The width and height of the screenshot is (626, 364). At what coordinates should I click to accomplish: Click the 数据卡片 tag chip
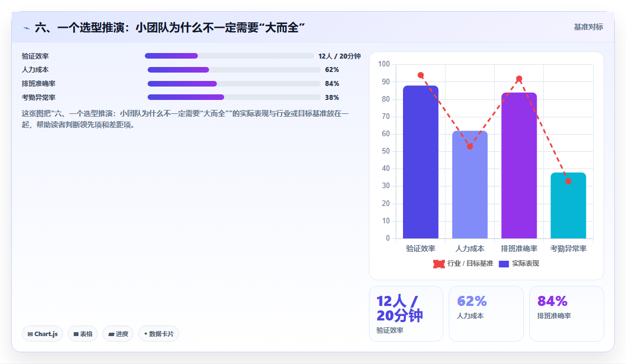coord(159,334)
